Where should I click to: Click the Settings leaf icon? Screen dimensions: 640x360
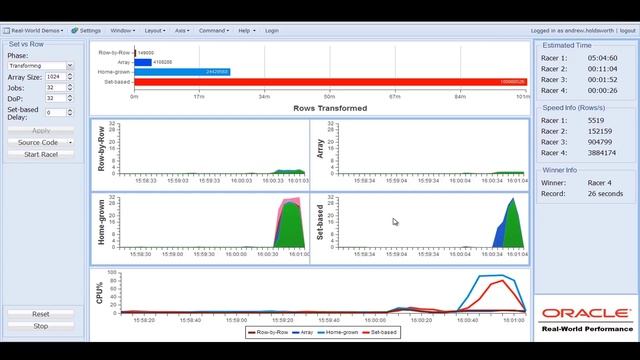coord(75,31)
